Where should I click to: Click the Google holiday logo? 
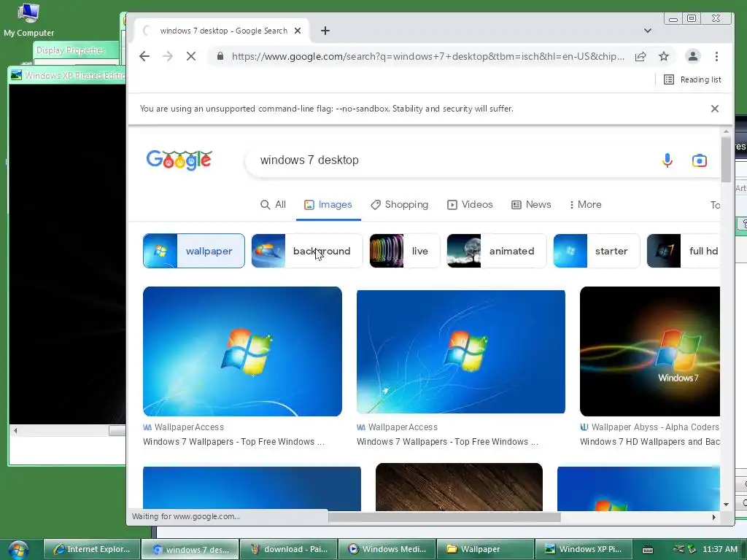coord(179,160)
